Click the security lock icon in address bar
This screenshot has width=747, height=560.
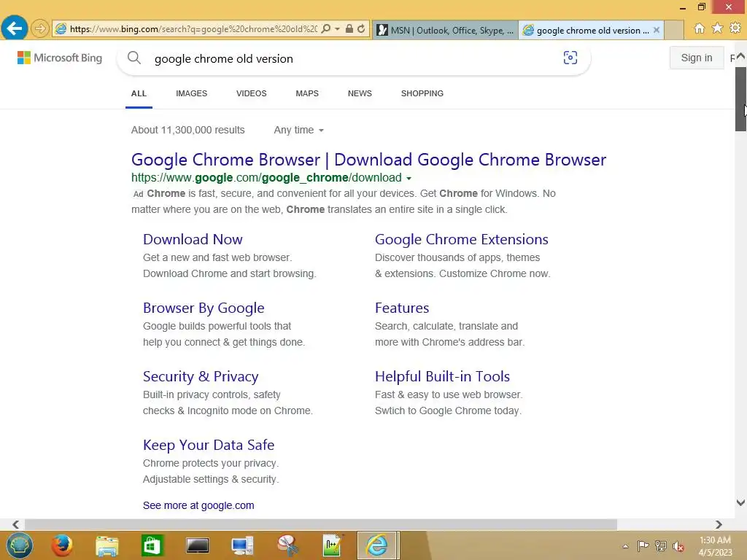(349, 28)
